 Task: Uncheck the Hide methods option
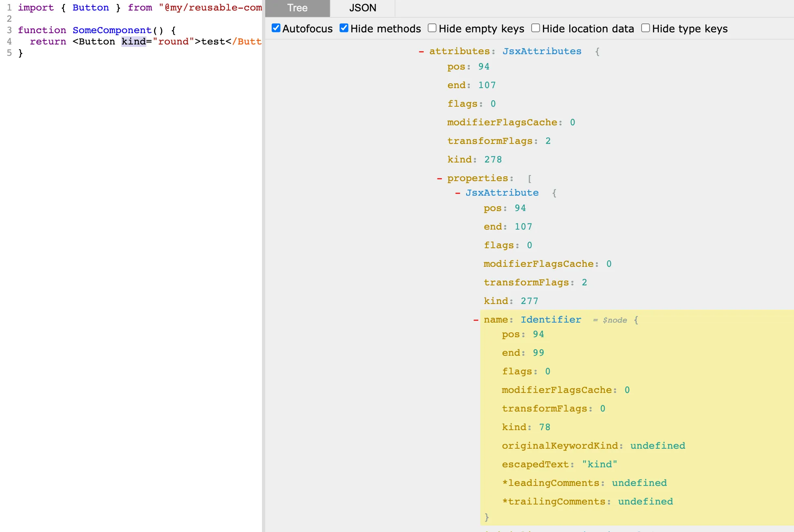pyautogui.click(x=344, y=27)
